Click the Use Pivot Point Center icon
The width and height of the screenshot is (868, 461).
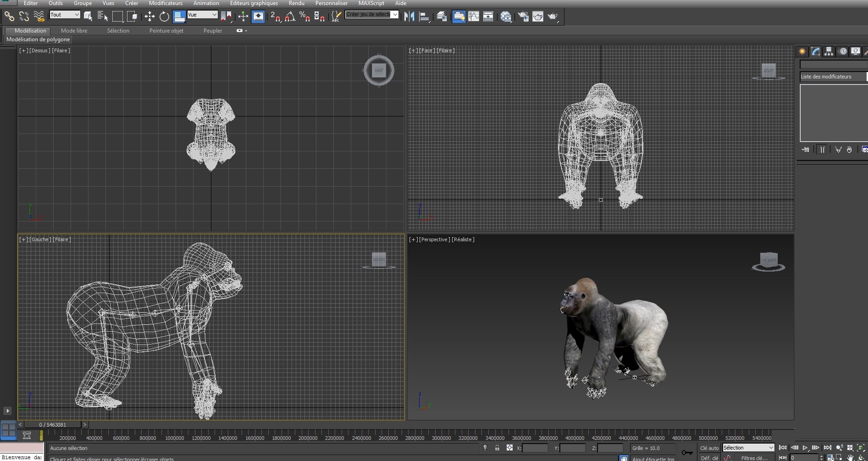click(226, 17)
